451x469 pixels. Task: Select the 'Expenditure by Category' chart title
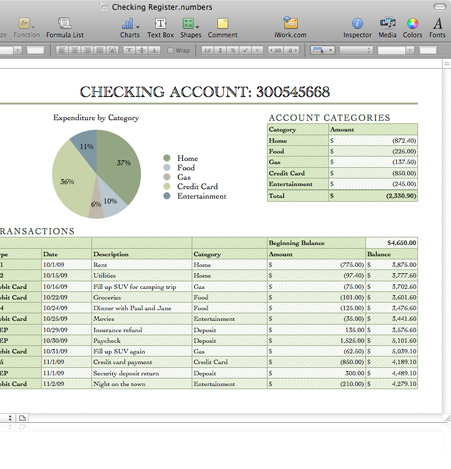(x=96, y=118)
